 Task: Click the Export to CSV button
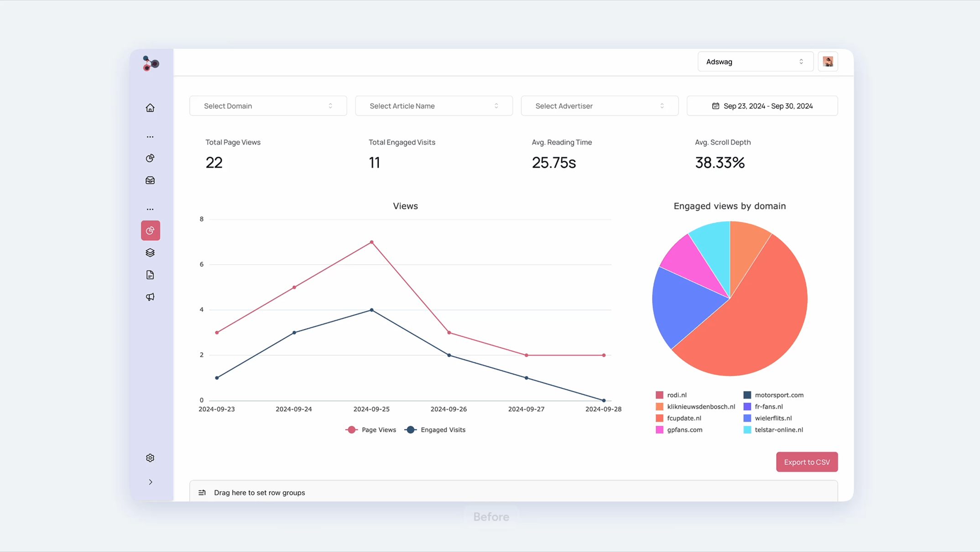tap(807, 462)
